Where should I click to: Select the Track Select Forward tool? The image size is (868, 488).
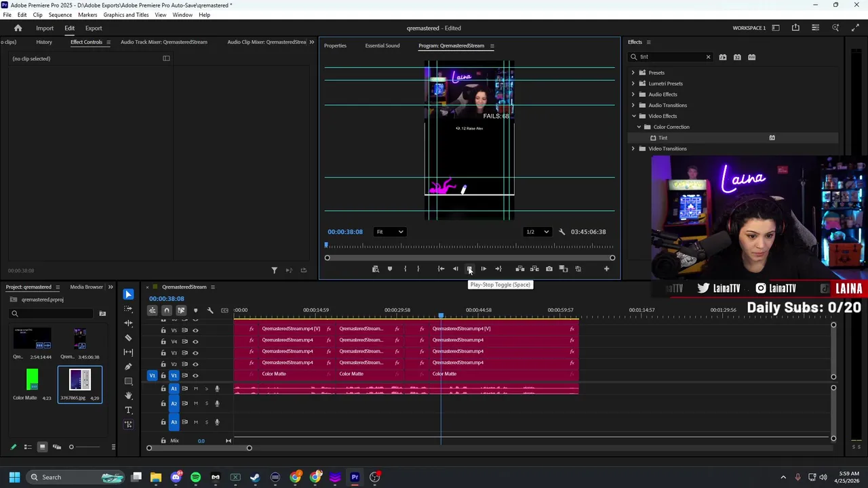tap(128, 308)
